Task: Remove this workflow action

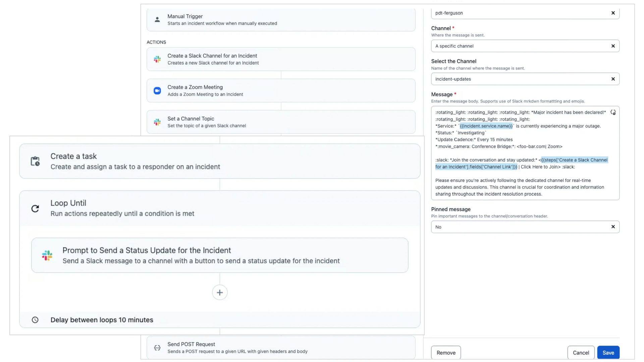Action: point(446,352)
